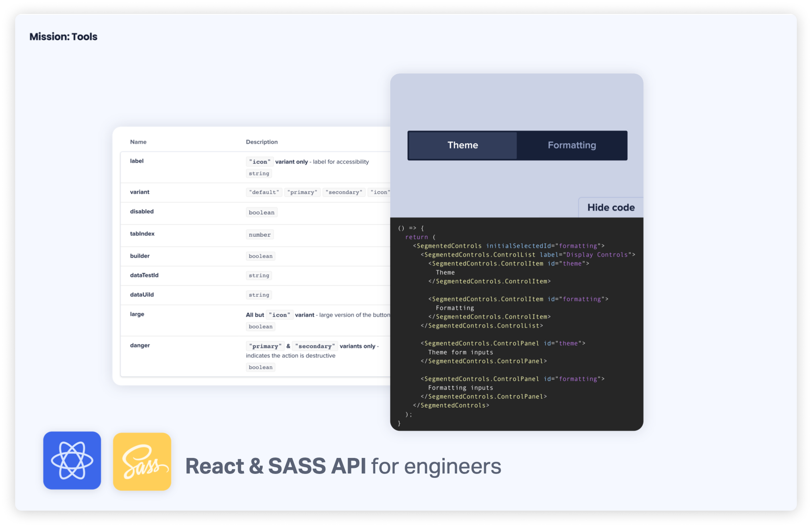Click the "default" variant value chip
812x527 pixels.
[264, 192]
